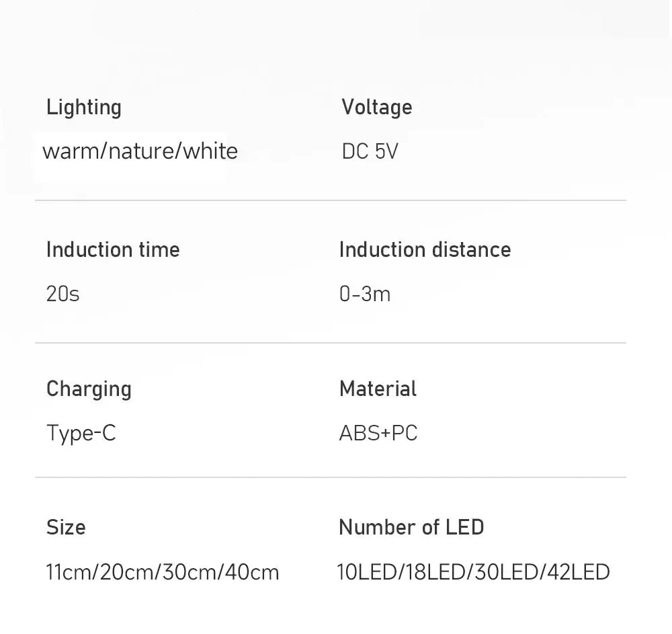Viewport: 672px width, 634px height.
Task: Click the Charging specification label
Action: coord(89,389)
